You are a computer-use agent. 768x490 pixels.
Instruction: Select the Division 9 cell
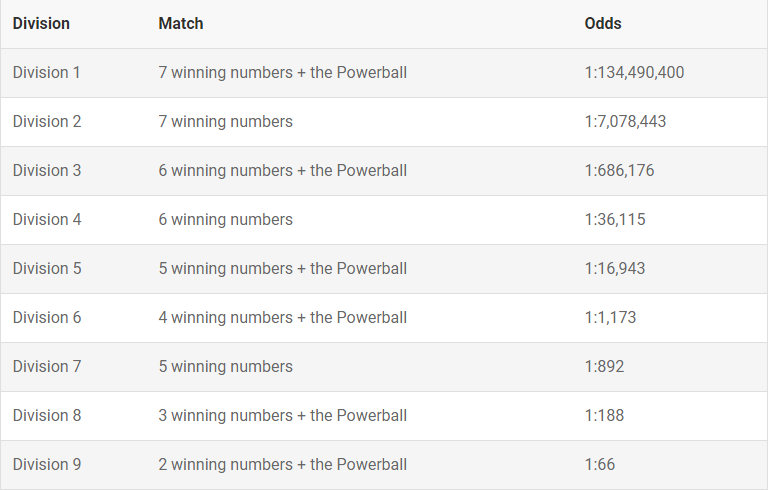[47, 464]
